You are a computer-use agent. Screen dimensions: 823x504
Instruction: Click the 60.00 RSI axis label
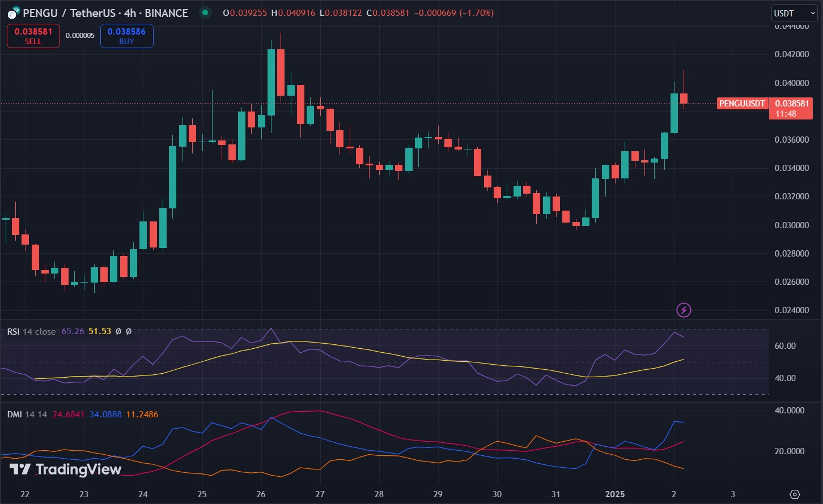(x=785, y=345)
